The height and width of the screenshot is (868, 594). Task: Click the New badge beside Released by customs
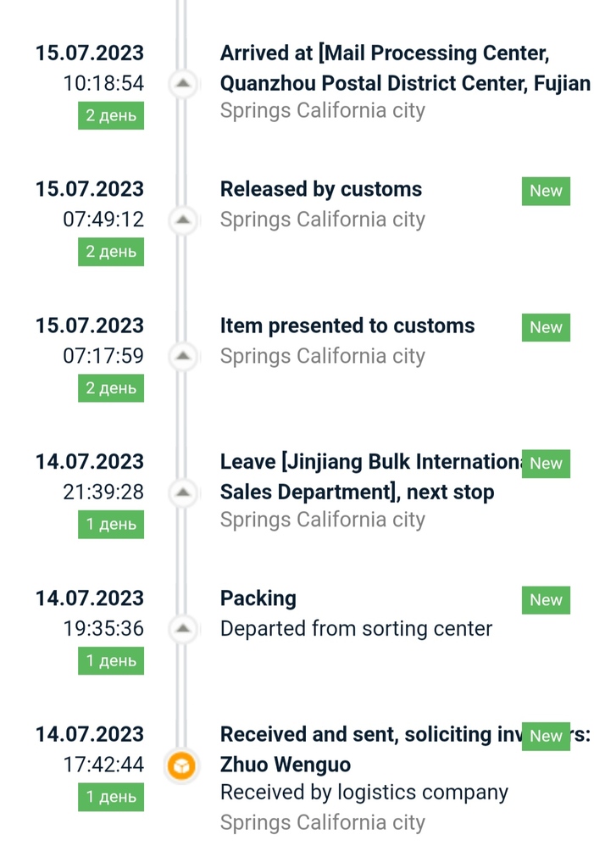click(x=546, y=191)
